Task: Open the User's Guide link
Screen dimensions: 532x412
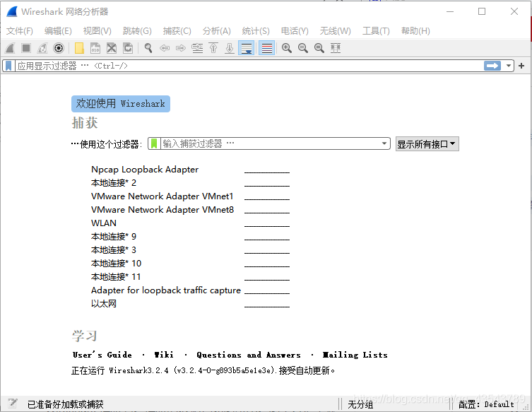Action: click(x=102, y=355)
